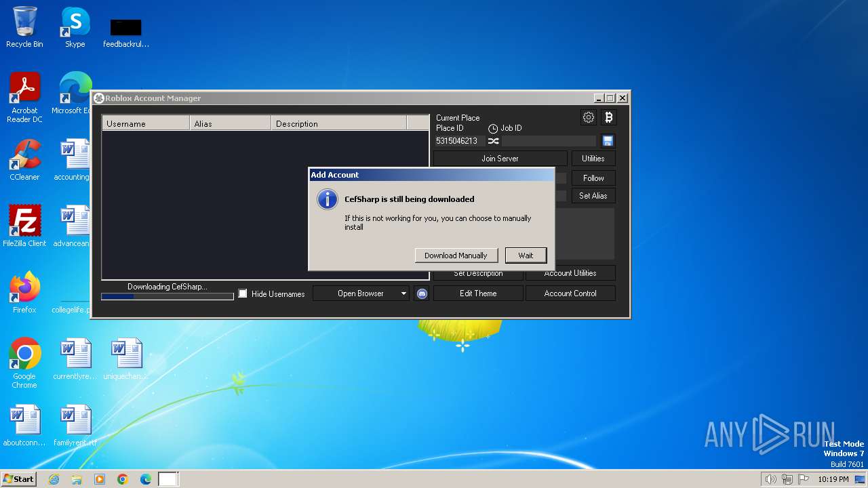Click the Download Manually button

(456, 256)
